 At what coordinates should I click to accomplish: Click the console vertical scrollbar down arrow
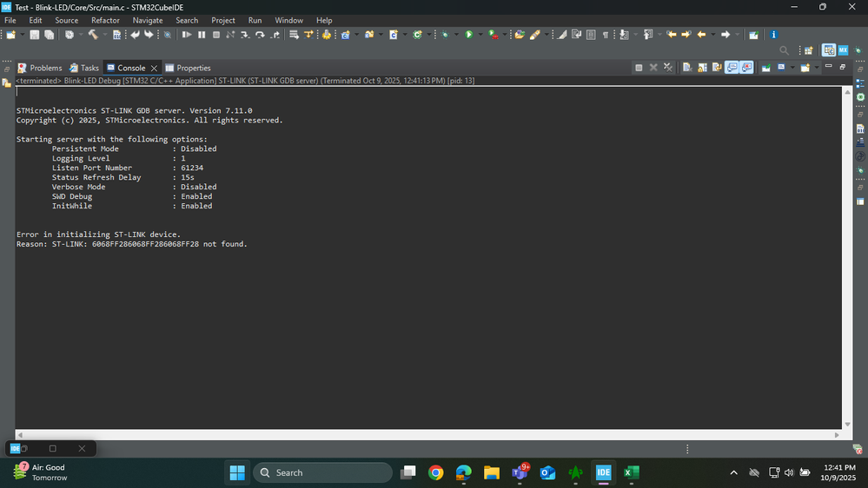(x=847, y=425)
